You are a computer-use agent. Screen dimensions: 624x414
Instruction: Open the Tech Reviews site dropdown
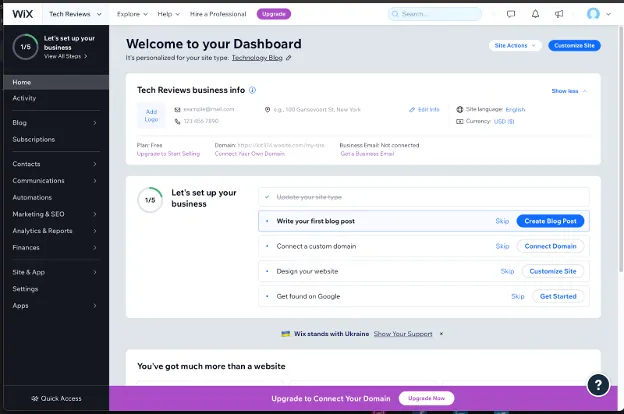(x=75, y=14)
